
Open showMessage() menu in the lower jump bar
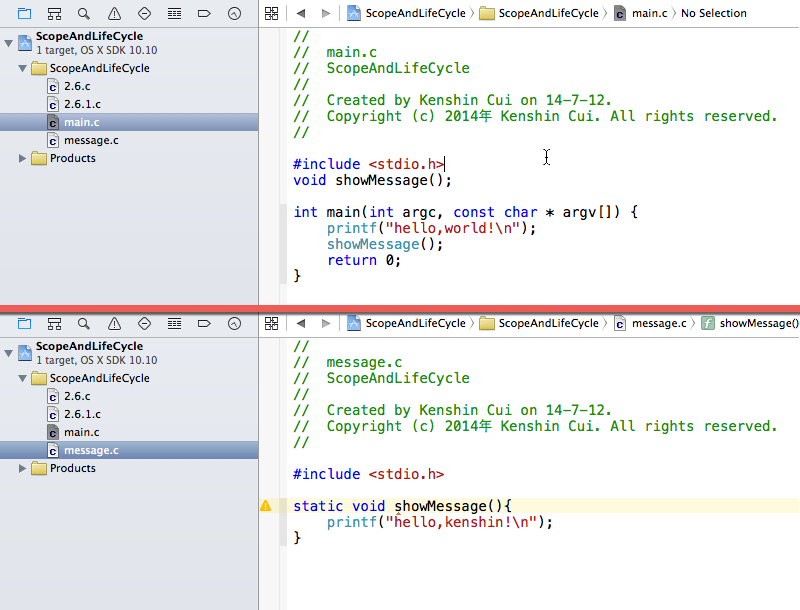[x=750, y=323]
